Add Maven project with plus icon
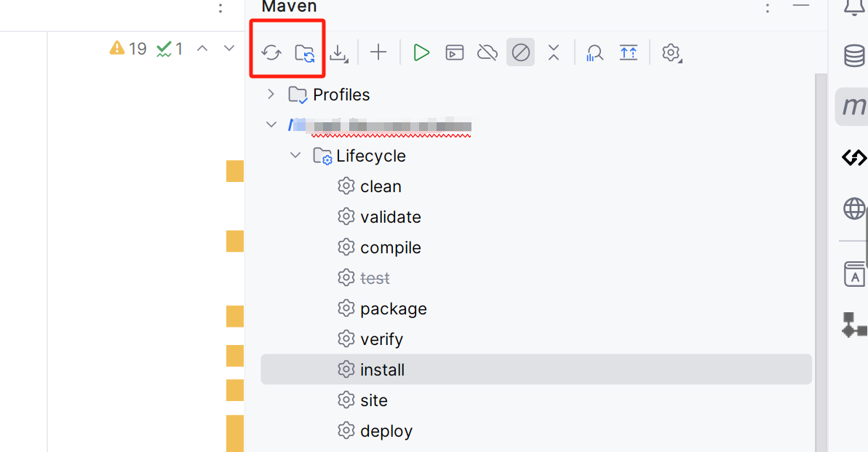Image resolution: width=868 pixels, height=452 pixels. [x=378, y=52]
